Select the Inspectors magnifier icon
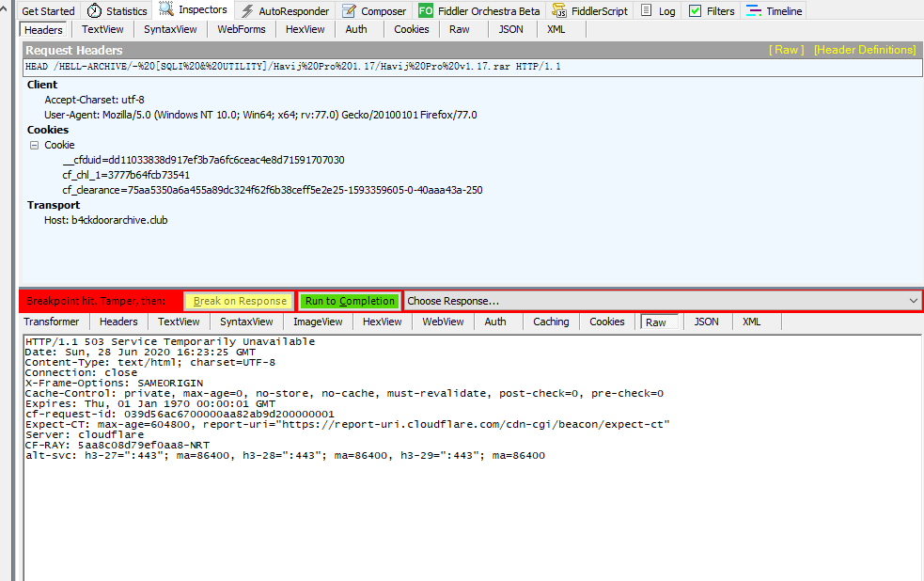The width and height of the screenshot is (924, 581). [x=166, y=10]
